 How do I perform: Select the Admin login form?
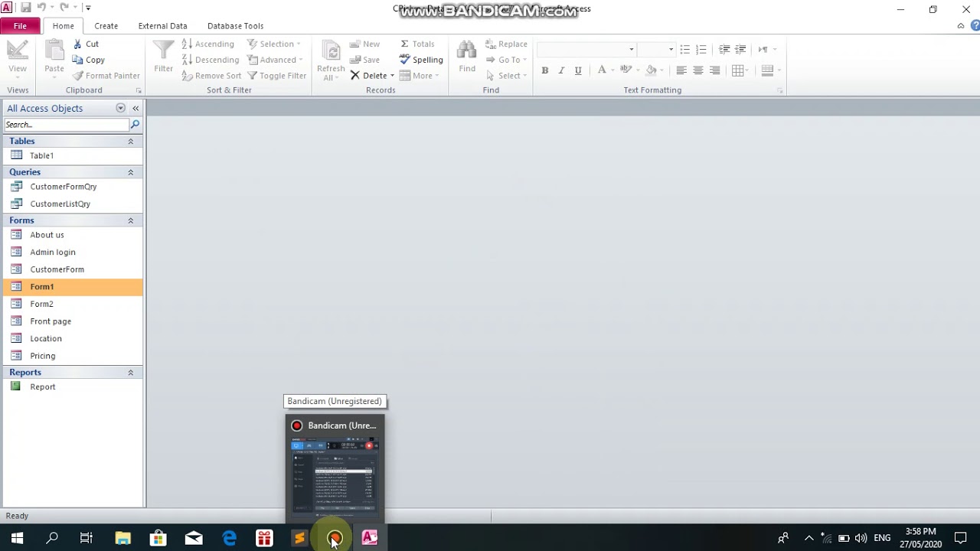73,252
